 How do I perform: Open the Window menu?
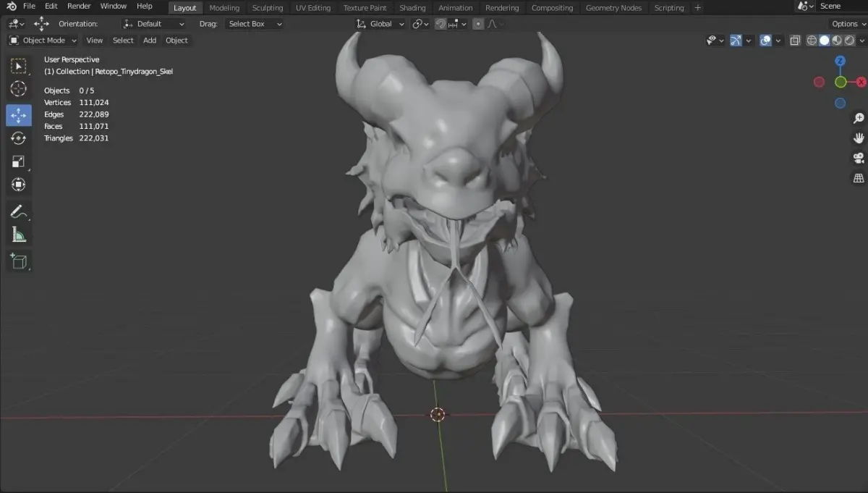coord(114,7)
